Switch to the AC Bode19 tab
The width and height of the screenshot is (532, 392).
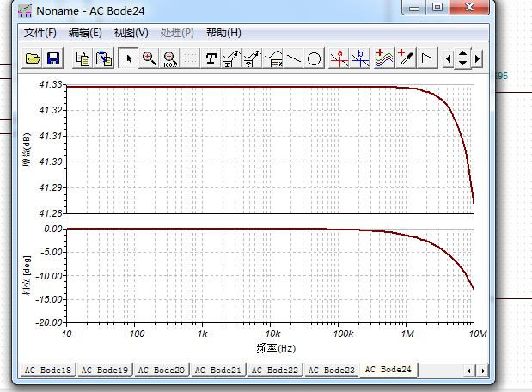click(105, 370)
